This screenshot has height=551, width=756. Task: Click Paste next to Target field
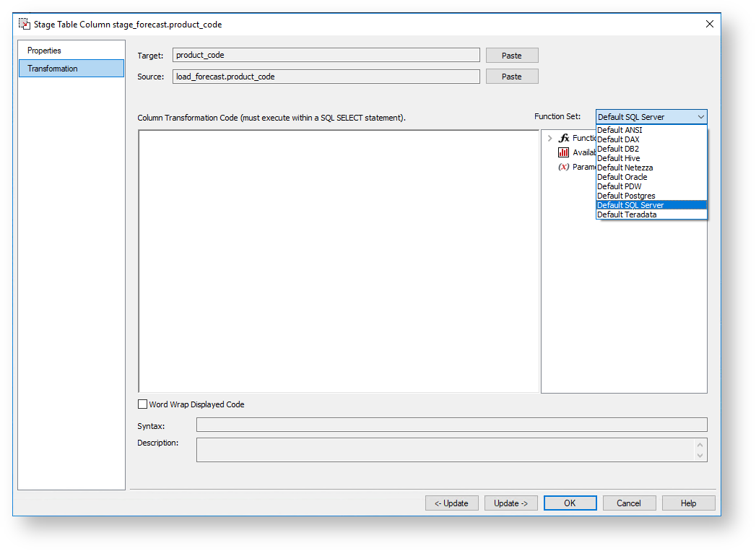(x=511, y=56)
